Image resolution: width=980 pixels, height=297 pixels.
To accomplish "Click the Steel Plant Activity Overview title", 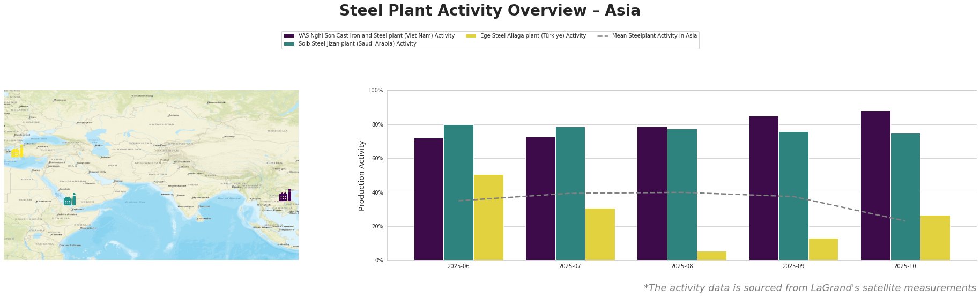I will click(489, 11).
